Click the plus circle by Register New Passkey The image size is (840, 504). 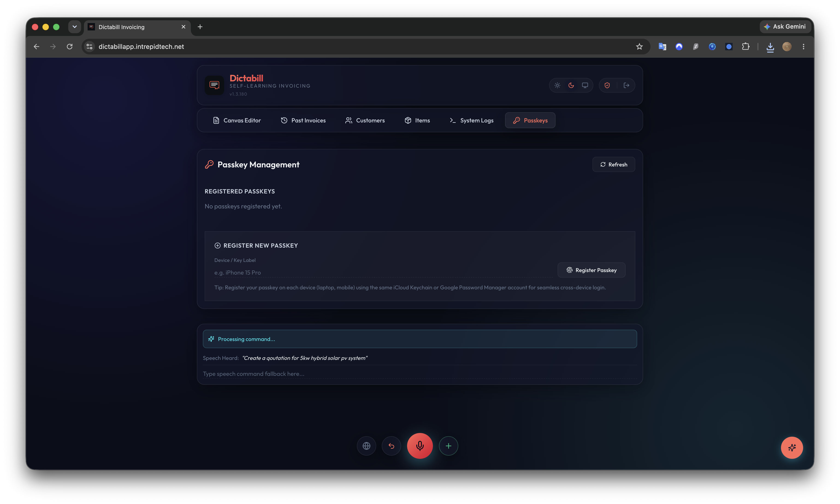pyautogui.click(x=218, y=245)
